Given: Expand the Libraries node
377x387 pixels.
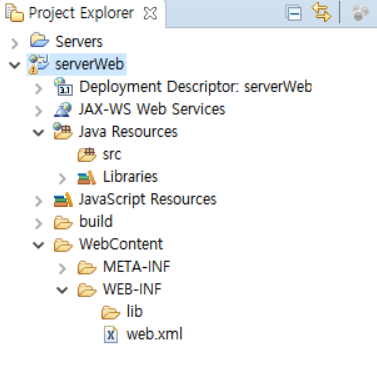Looking at the screenshot, I should point(62,179).
